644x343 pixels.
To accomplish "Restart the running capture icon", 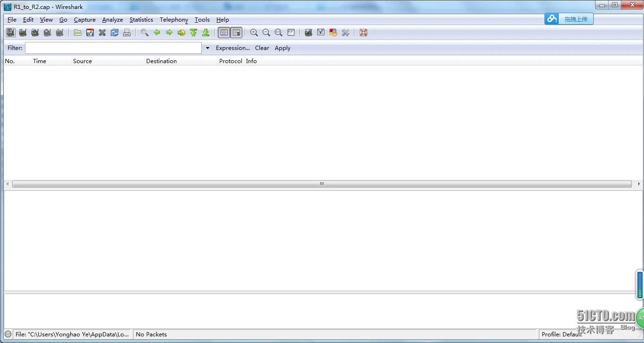I will [59, 33].
